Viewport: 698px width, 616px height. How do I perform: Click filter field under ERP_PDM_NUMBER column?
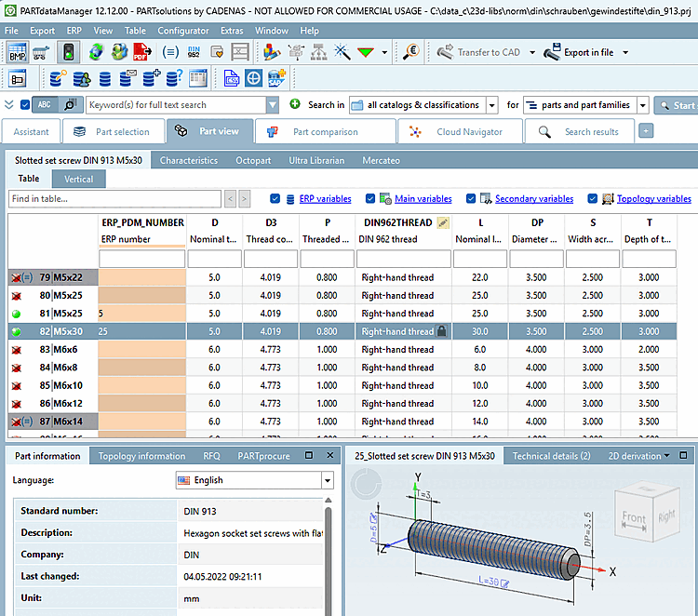142,259
